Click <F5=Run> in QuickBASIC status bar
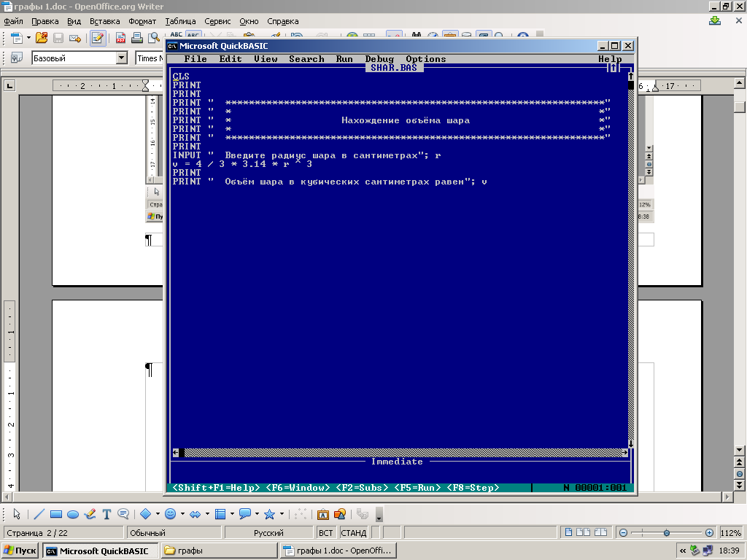Viewport: 747px width, 560px height. pos(417,488)
